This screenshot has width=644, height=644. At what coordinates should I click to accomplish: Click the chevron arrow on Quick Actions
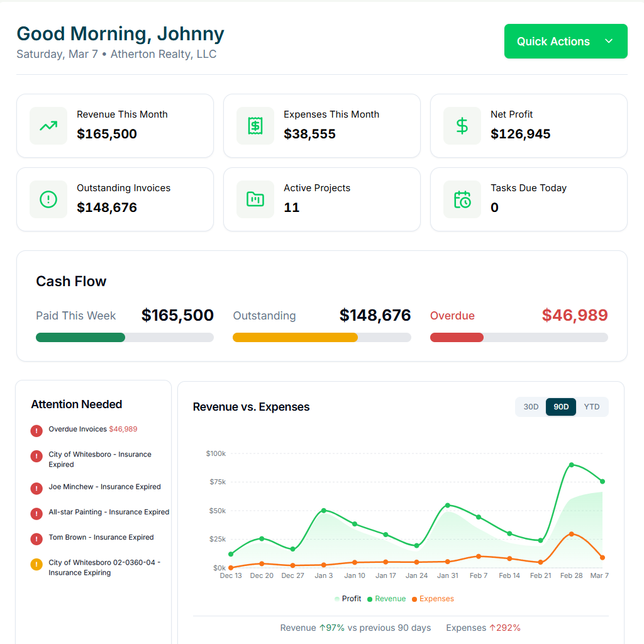pos(608,42)
